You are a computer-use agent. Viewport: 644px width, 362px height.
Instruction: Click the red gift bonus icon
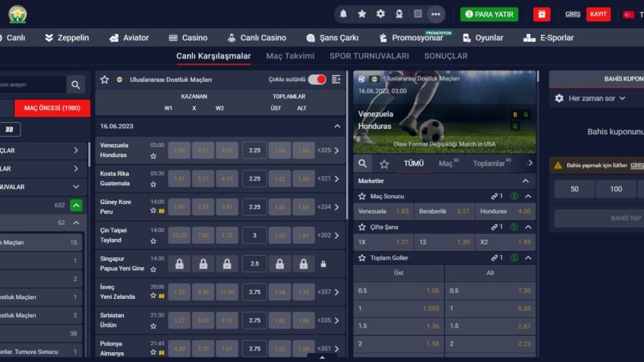pos(541,14)
